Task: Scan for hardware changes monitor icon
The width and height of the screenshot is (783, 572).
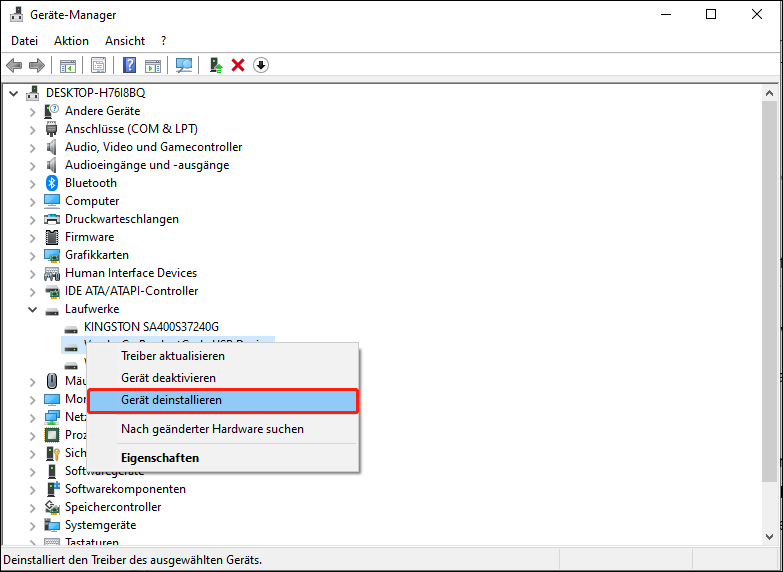Action: pos(184,65)
